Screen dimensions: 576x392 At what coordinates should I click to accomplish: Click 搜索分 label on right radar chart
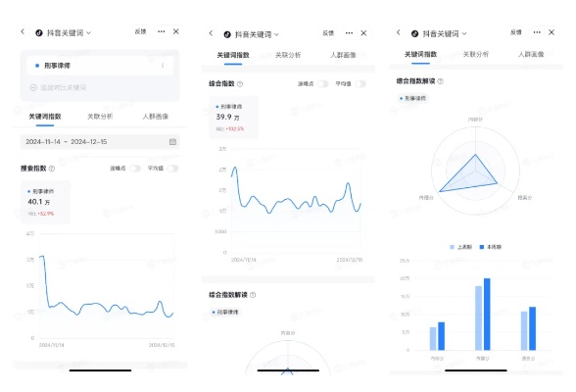525,198
